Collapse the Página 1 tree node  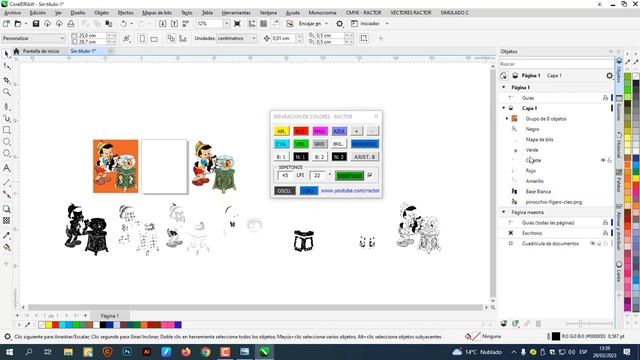click(503, 87)
